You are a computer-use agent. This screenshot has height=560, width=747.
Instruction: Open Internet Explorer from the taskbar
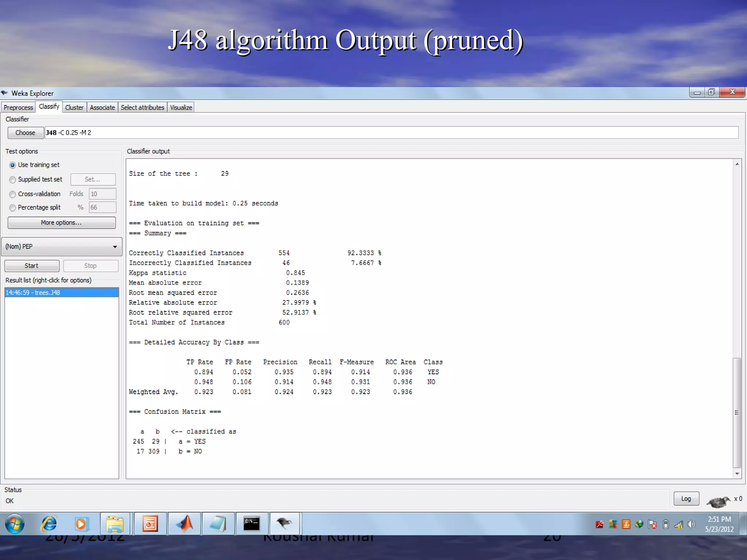point(49,524)
